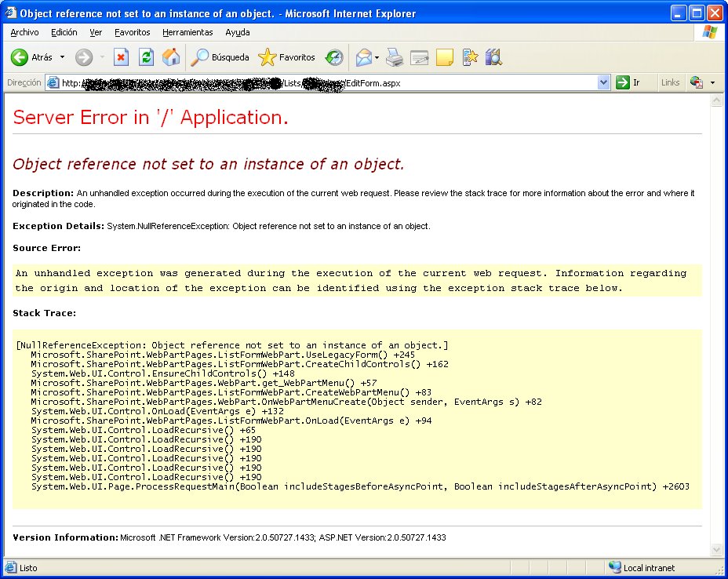Click the OnWebPartMenuCreate stack line
This screenshot has width=728, height=579.
286,402
